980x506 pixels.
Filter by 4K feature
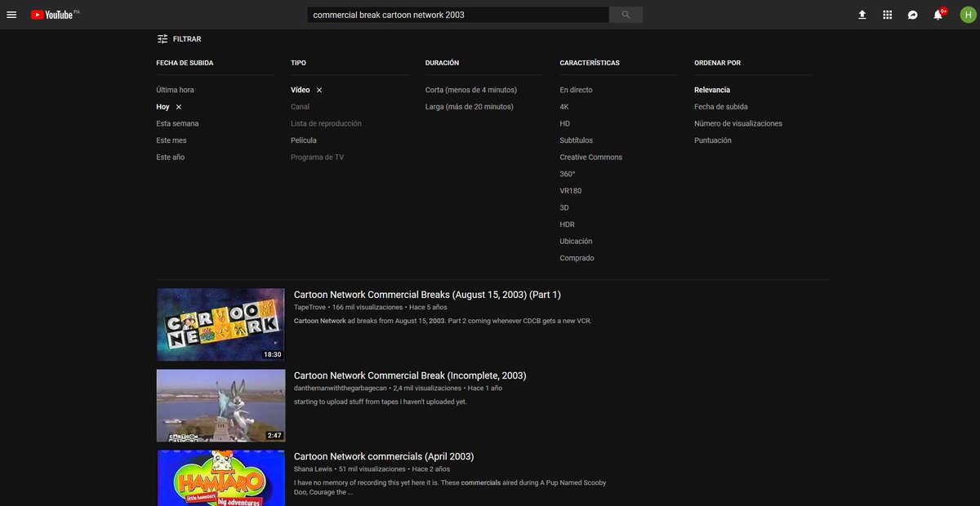tap(564, 107)
